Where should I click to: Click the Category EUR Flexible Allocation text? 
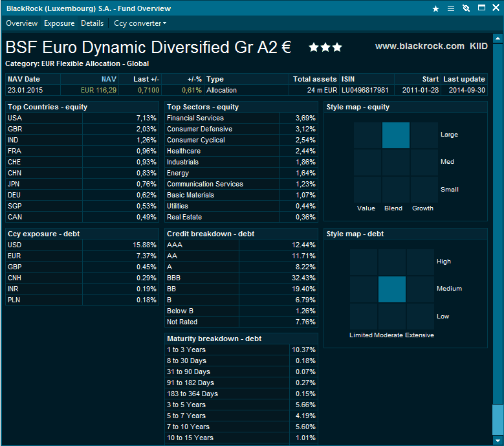[x=77, y=63]
